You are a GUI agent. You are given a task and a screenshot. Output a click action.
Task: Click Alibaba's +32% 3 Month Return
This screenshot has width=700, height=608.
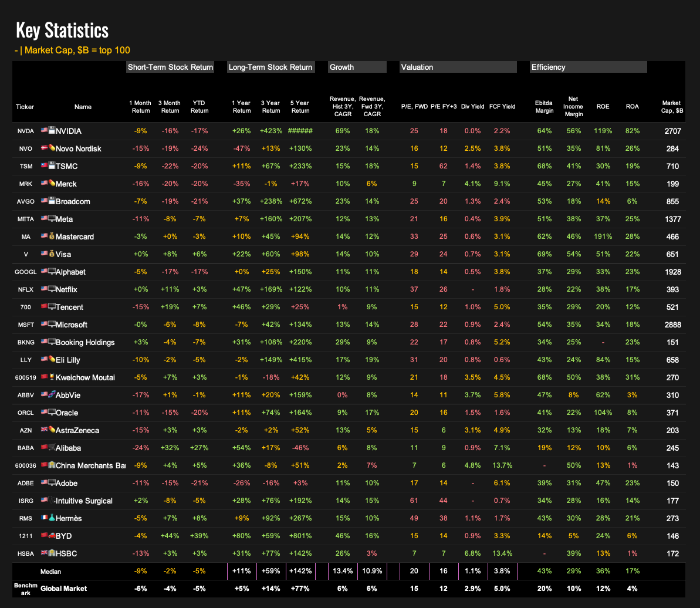click(170, 448)
